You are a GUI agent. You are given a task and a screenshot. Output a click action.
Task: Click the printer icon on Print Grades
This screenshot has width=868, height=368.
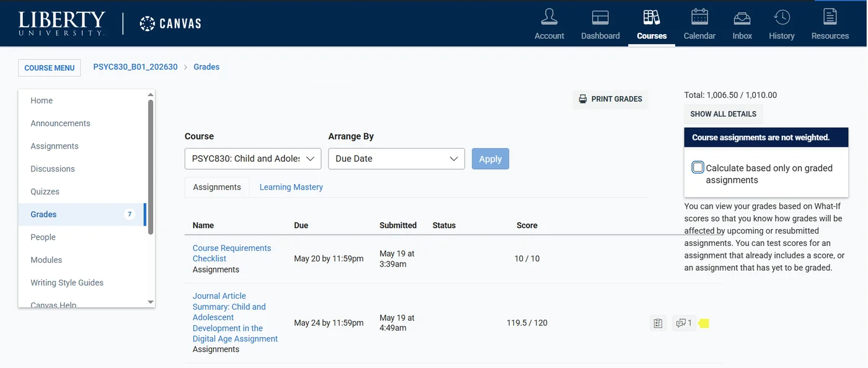pos(582,99)
